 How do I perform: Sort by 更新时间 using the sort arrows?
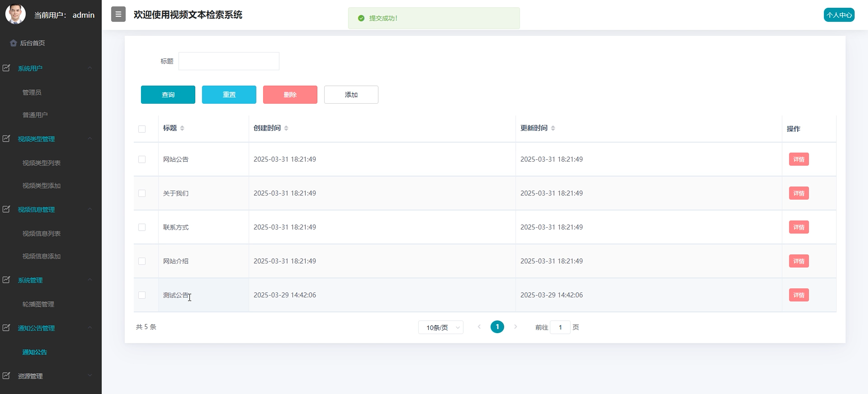[x=553, y=128]
